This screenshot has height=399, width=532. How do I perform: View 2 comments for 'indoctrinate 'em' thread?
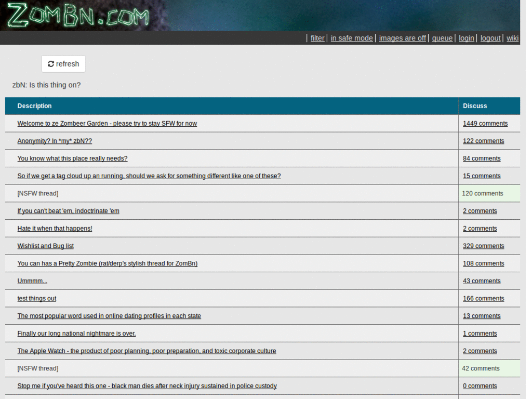(480, 211)
